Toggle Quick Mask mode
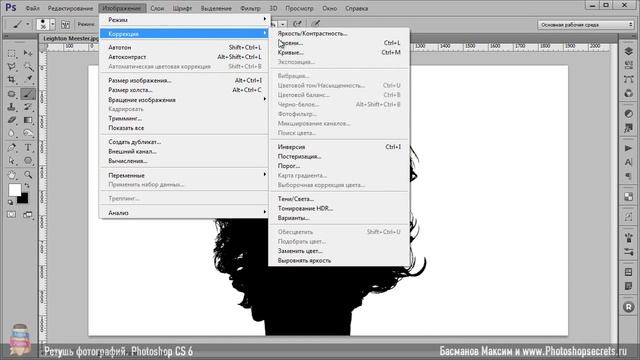640x360 pixels. [x=11, y=215]
